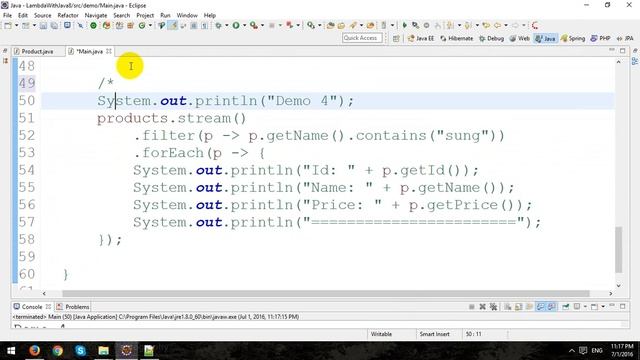Open the Refactor menu

coord(68,15)
